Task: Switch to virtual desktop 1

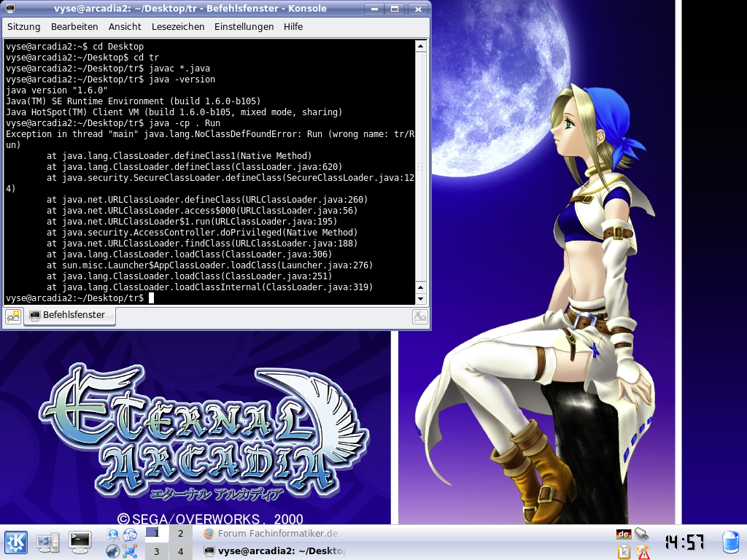Action: tap(156, 534)
